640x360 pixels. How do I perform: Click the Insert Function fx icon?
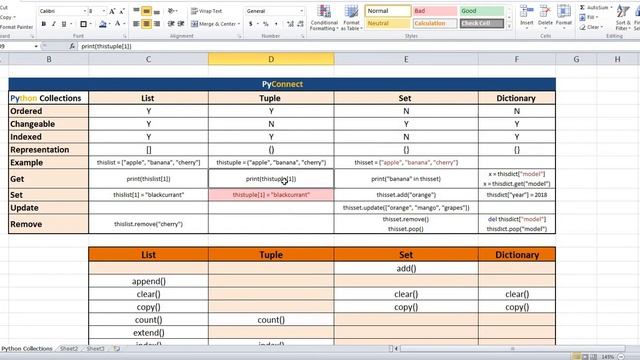pos(72,47)
